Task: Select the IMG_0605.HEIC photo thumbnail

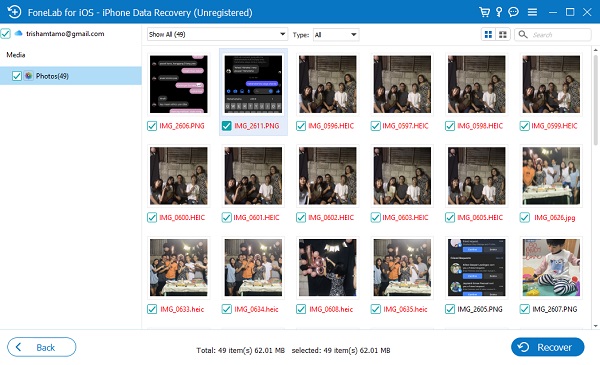Action: click(x=477, y=176)
